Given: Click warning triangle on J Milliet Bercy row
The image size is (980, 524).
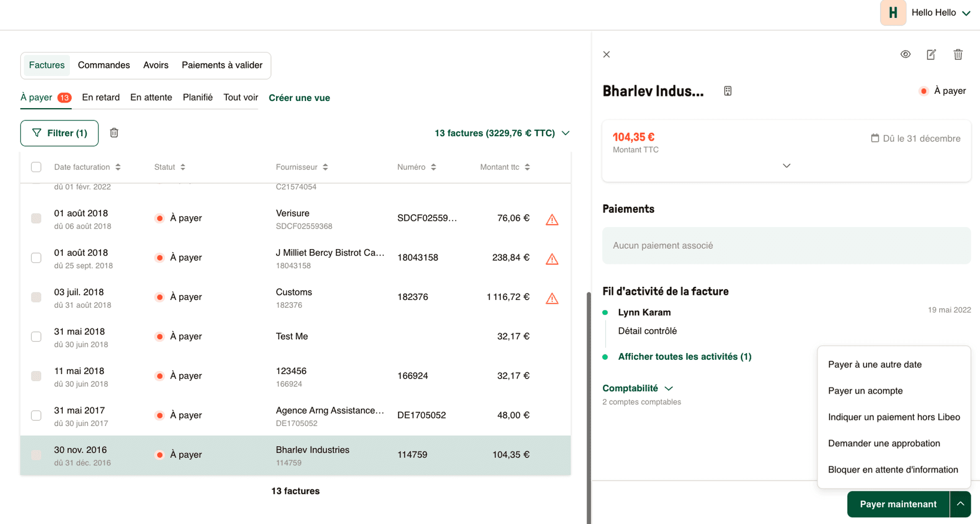Looking at the screenshot, I should (552, 259).
